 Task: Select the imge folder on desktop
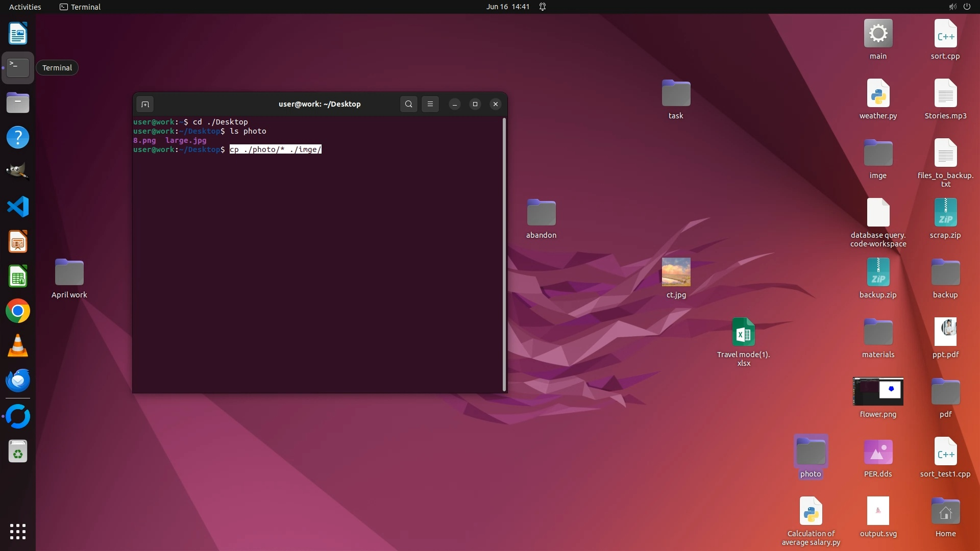pyautogui.click(x=878, y=154)
